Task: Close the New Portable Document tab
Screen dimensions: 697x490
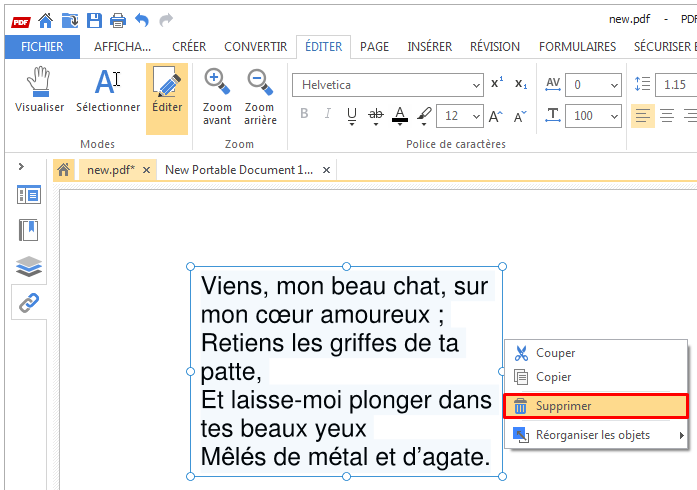Action: (326, 170)
